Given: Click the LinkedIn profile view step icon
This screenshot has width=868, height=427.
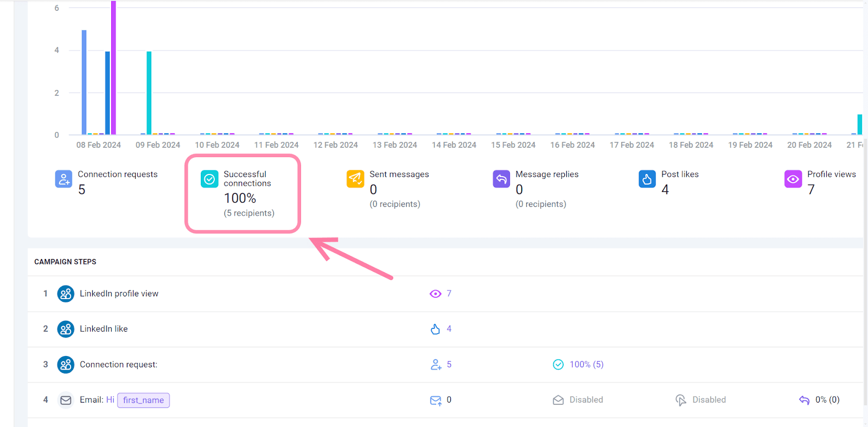Looking at the screenshot, I should [x=66, y=294].
